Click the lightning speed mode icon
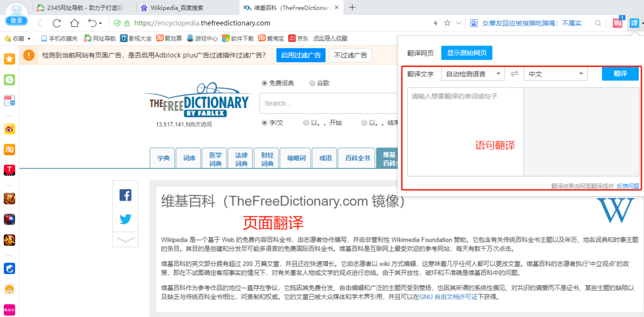Image resolution: width=644 pixels, height=317 pixels. pyautogui.click(x=436, y=23)
